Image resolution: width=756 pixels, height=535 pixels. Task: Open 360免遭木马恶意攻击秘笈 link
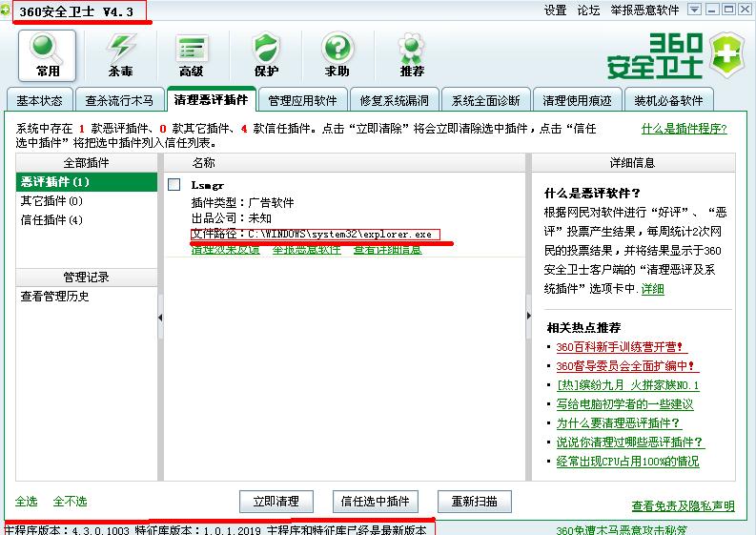click(622, 530)
